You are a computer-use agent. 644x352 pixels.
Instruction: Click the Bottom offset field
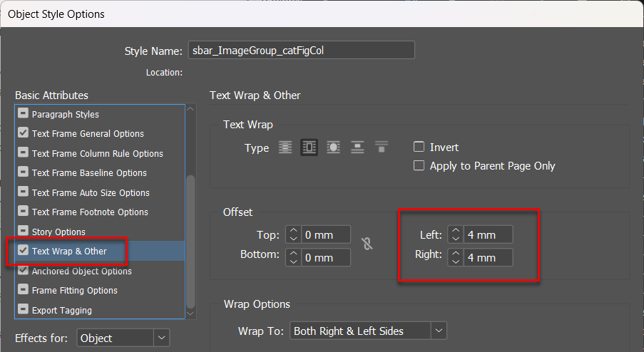click(326, 258)
